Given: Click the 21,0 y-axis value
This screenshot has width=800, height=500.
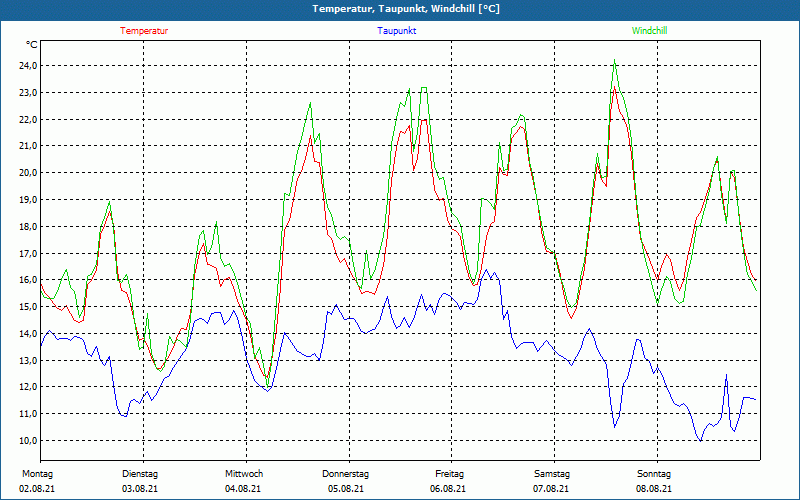Looking at the screenshot, I should coord(28,146).
